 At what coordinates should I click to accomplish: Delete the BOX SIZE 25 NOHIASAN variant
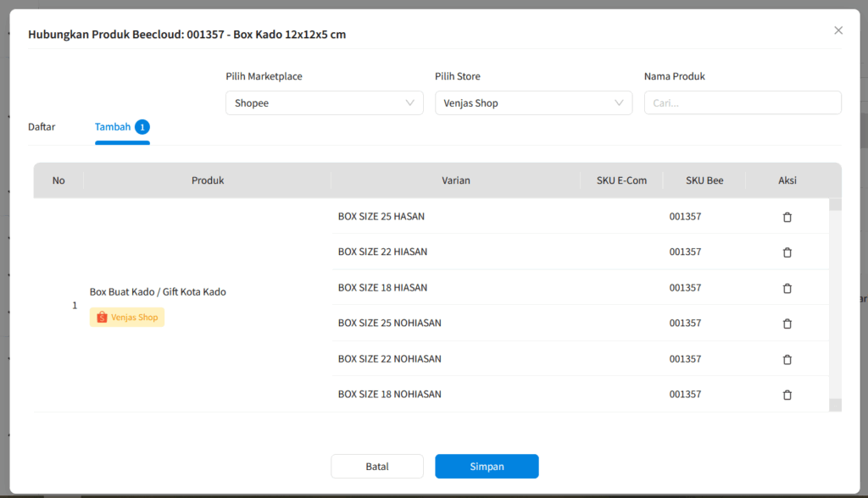787,324
